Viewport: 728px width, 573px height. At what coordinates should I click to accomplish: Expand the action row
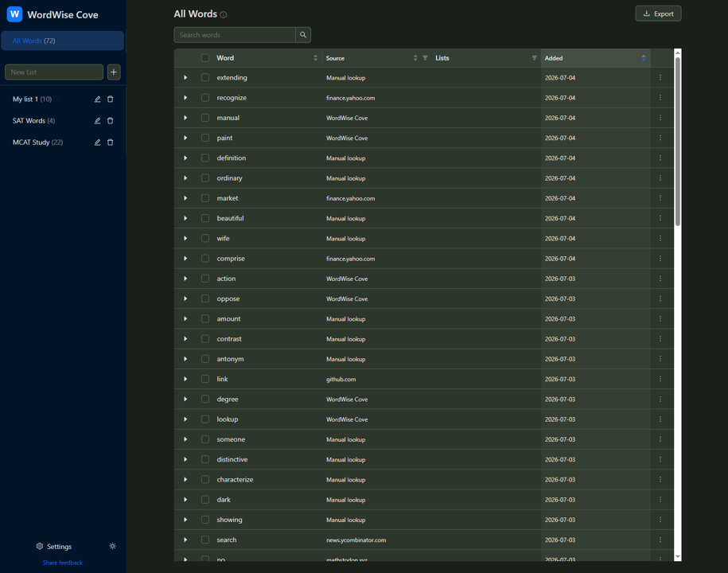[x=185, y=279]
